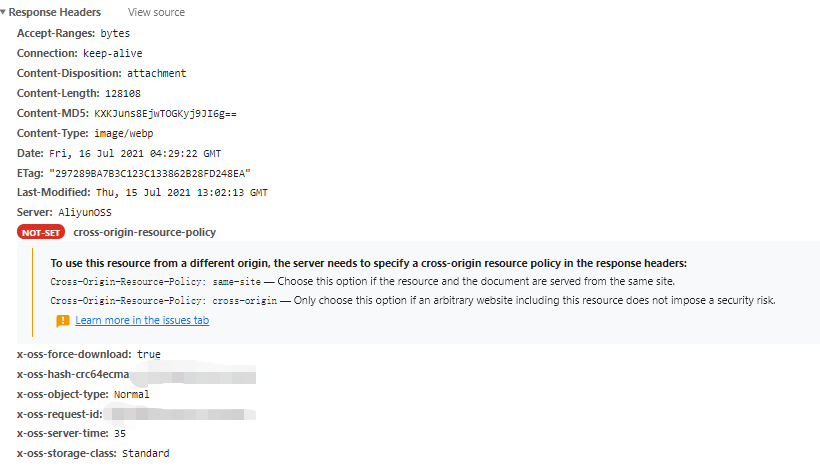Select the x-oss-force-download true value
Image resolution: width=820 pixels, height=467 pixels.
149,354
